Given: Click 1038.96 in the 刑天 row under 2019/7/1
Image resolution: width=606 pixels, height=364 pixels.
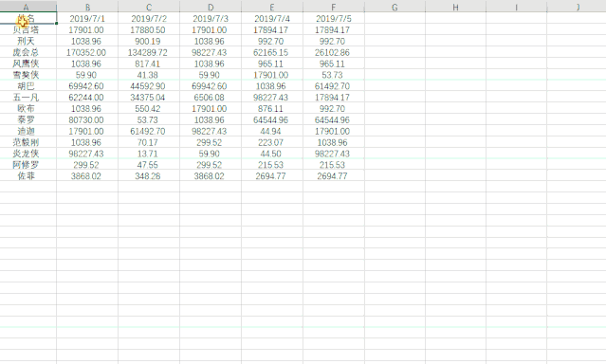Looking at the screenshot, I should coord(87,41).
